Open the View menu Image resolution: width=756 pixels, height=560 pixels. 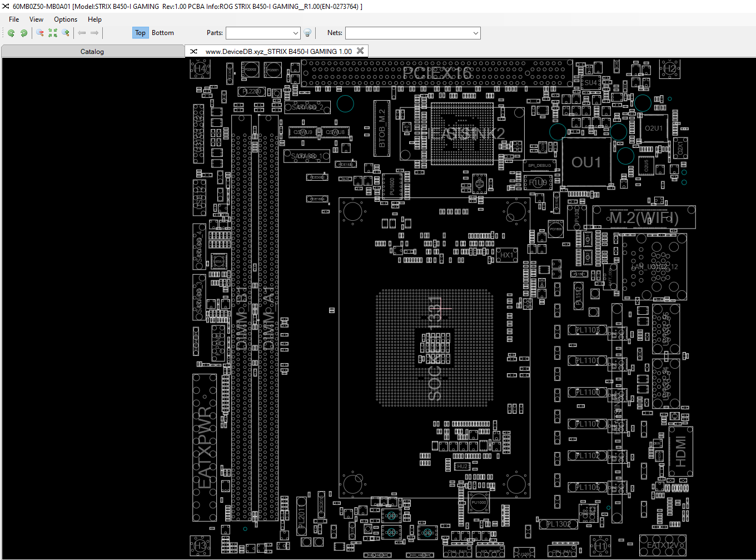tap(36, 19)
